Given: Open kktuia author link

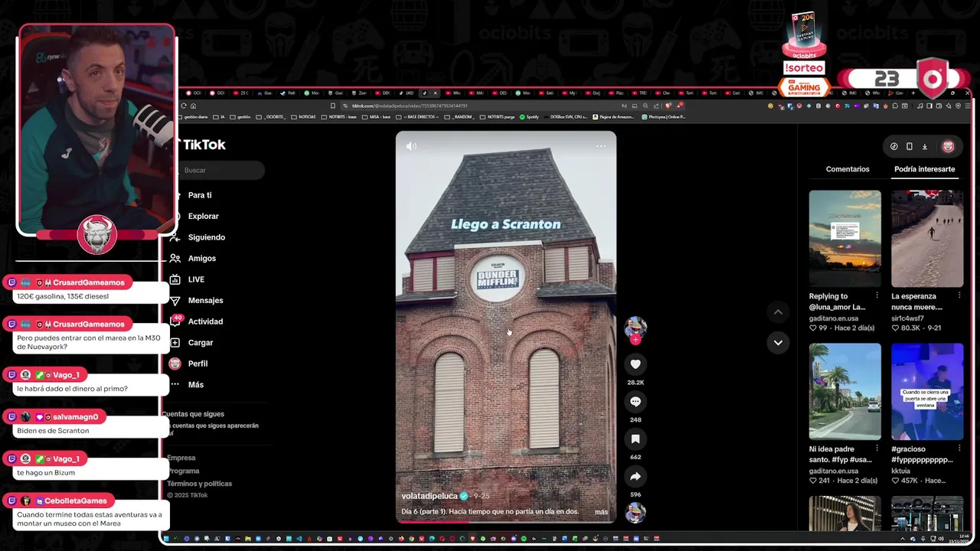Looking at the screenshot, I should pos(900,471).
